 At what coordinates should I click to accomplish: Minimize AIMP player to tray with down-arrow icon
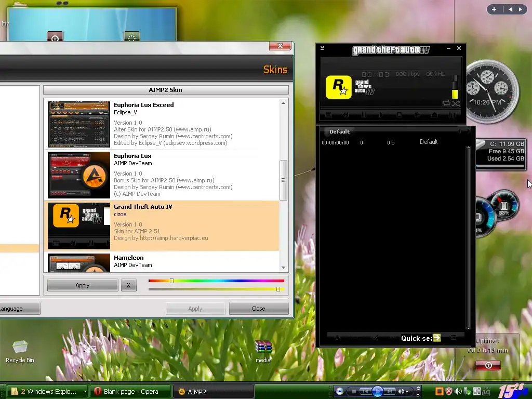coord(322,48)
